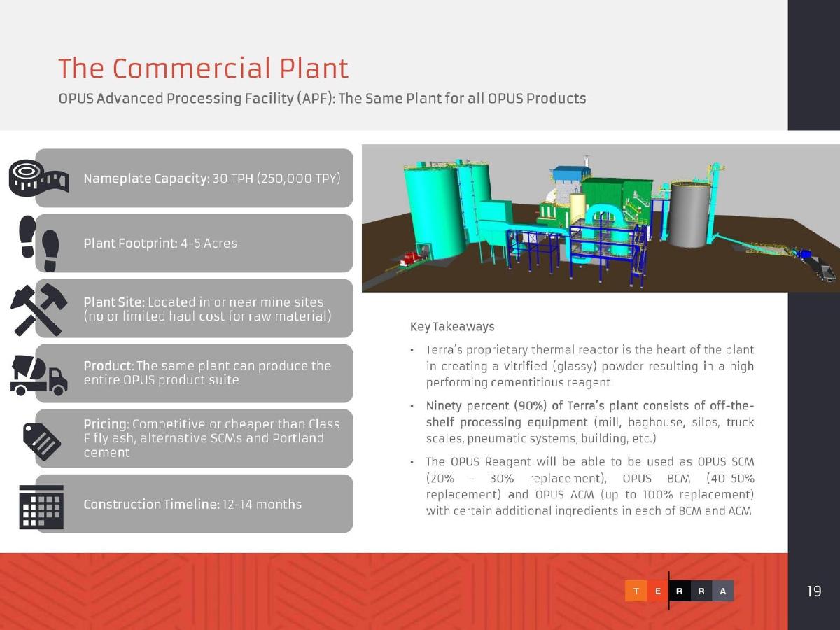Image resolution: width=840 pixels, height=630 pixels.
Task: Select the "Product" description box
Action: pos(195,374)
